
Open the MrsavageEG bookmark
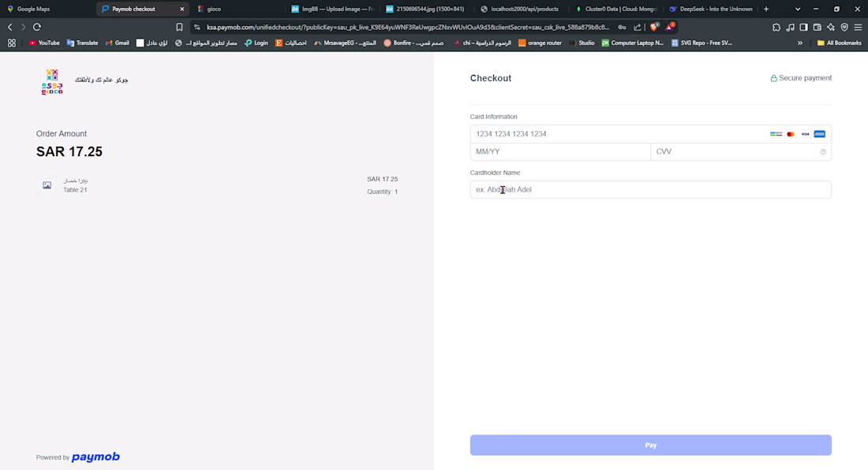[345, 43]
